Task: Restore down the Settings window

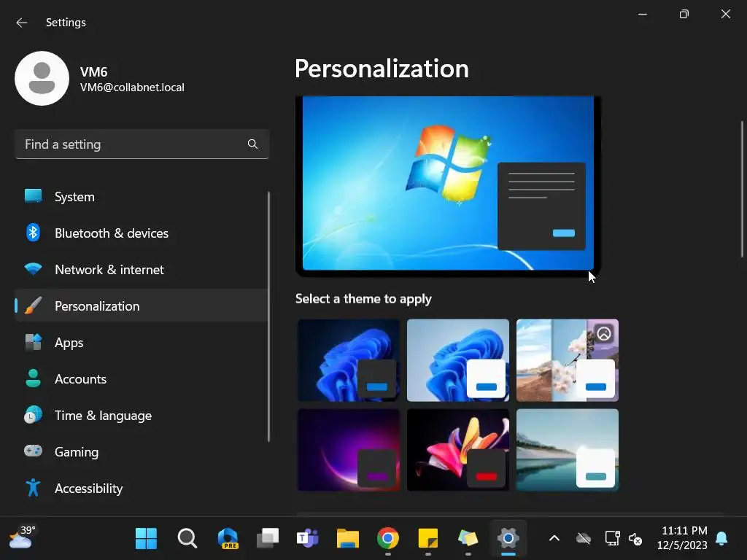Action: [684, 15]
